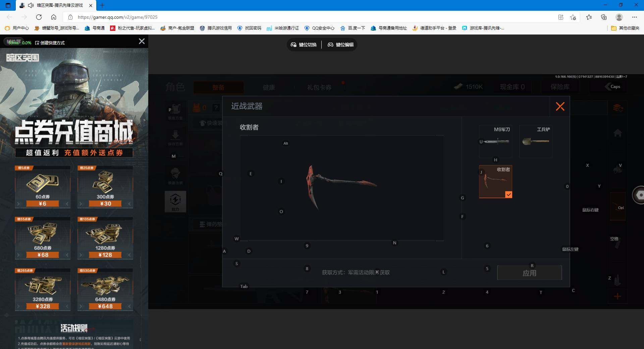This screenshot has height=349, width=644.
Task: Click the browser Forward arrow
Action: tap(24, 17)
